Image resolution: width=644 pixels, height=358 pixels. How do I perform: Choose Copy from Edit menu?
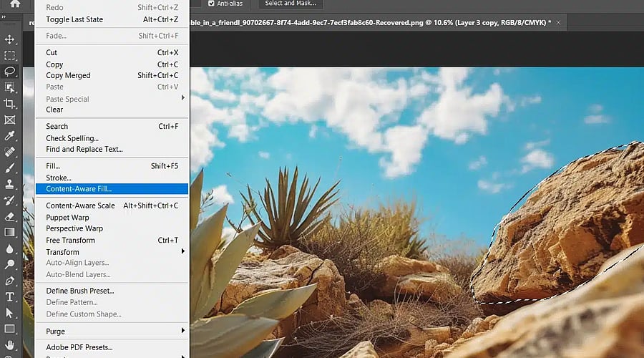click(112, 64)
